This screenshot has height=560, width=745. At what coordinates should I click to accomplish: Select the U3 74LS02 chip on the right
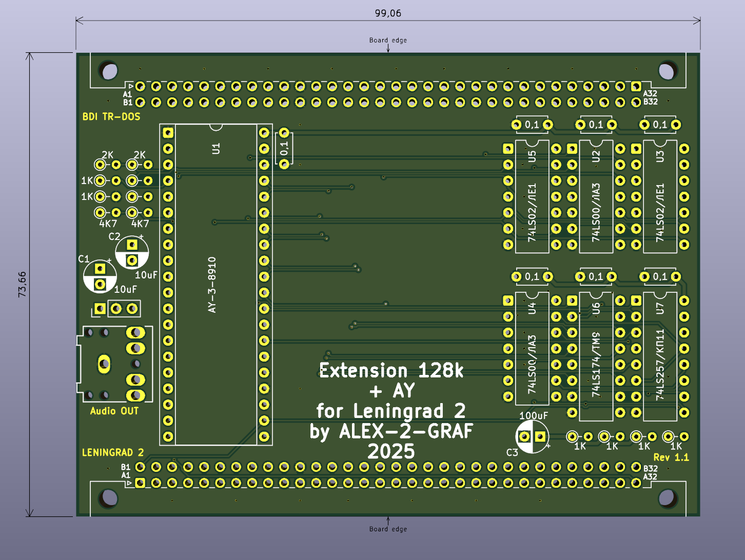660,197
